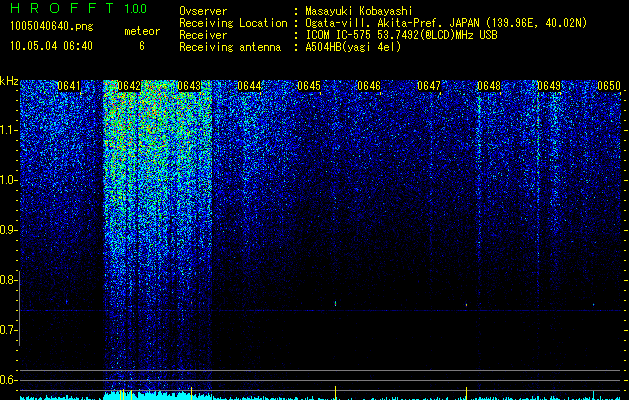Screen dimensions: 629x400
Task: Click the 0.9 kHz axis label
Action: click(x=9, y=230)
